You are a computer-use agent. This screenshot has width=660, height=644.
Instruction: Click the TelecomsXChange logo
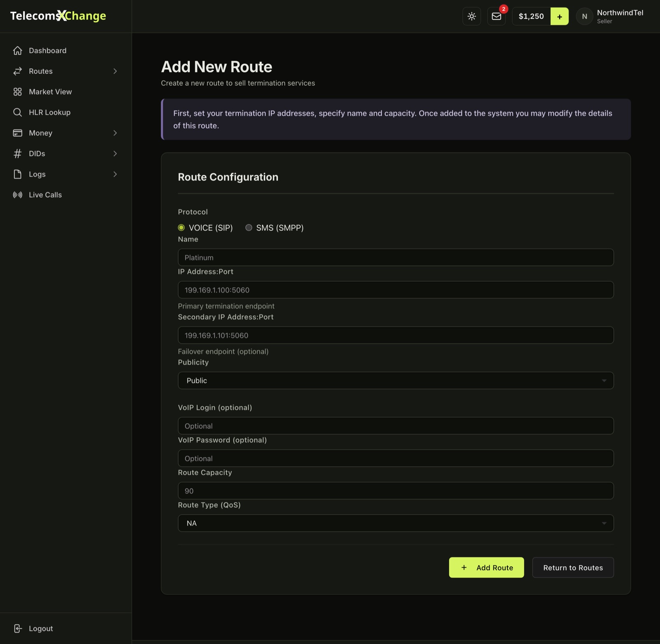click(58, 16)
